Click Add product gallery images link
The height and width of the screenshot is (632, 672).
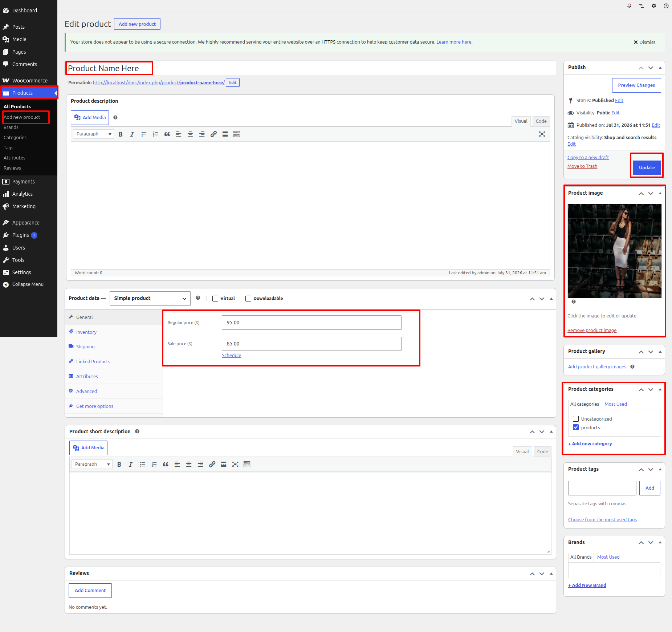[x=597, y=367]
